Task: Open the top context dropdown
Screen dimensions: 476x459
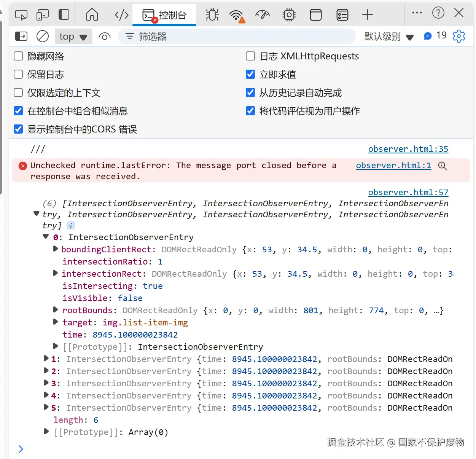Action: 73,37
